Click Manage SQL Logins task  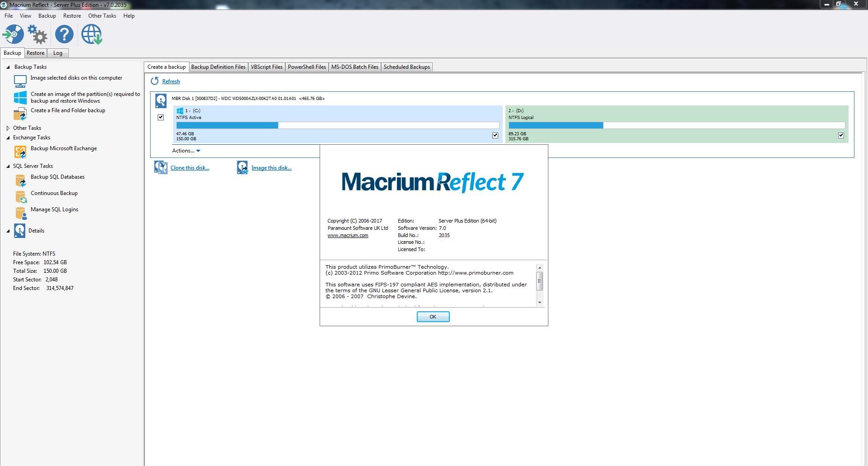coord(54,209)
